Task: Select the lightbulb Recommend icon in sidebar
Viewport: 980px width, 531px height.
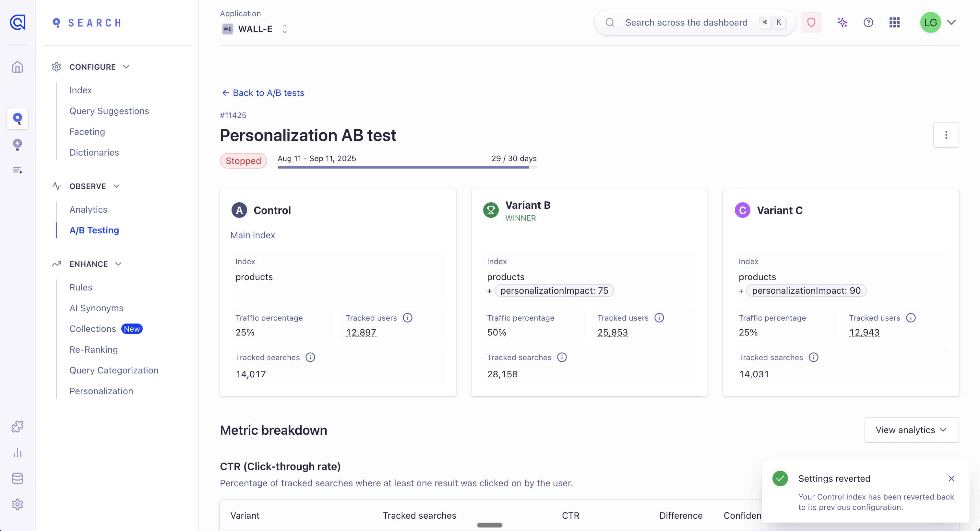Action: [x=18, y=145]
